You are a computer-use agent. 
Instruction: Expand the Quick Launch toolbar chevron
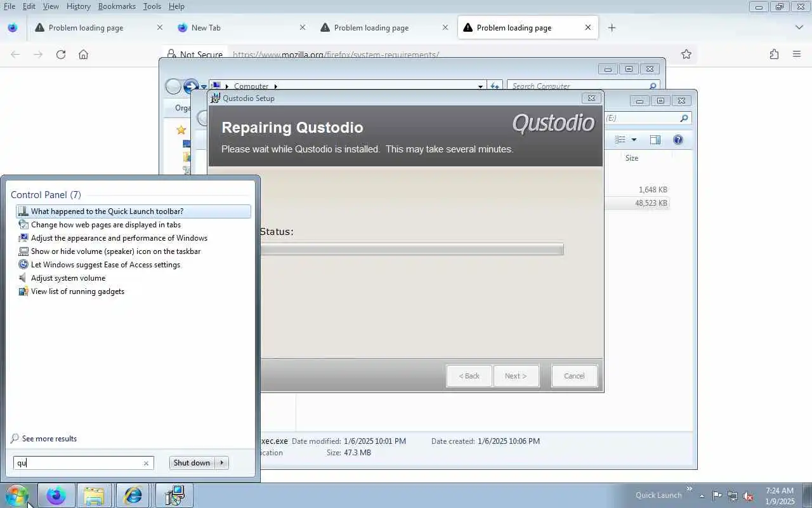689,488
